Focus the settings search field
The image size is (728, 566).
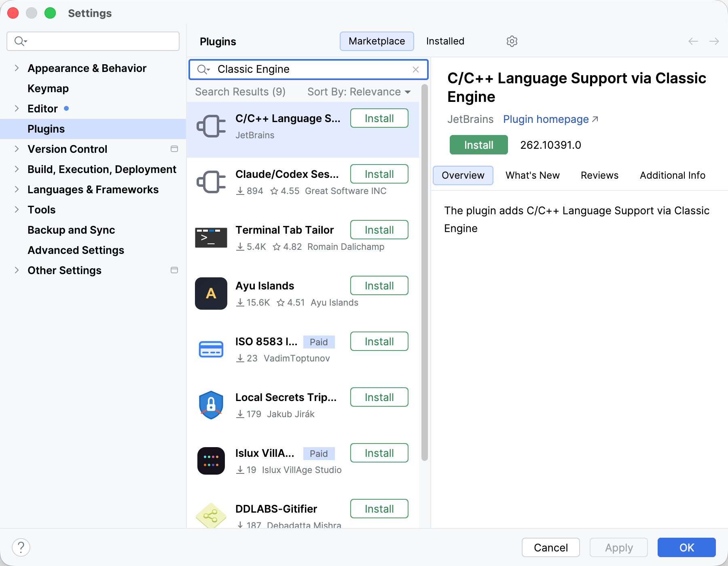coord(93,41)
